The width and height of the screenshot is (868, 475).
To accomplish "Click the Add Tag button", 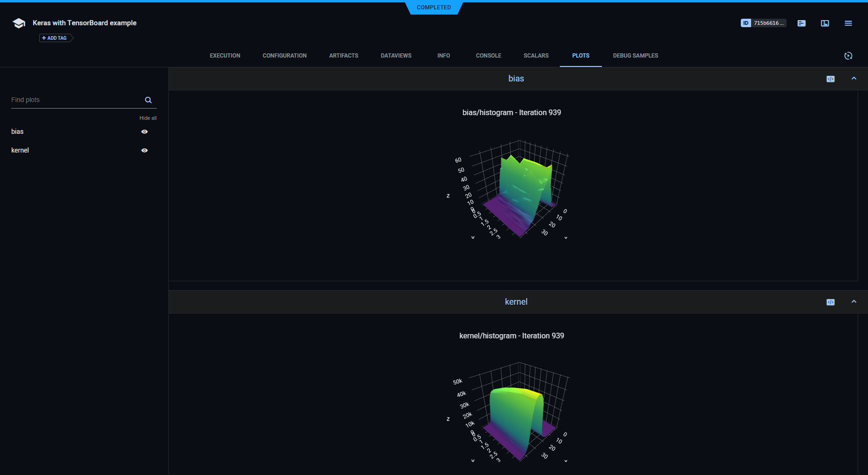I will 55,38.
